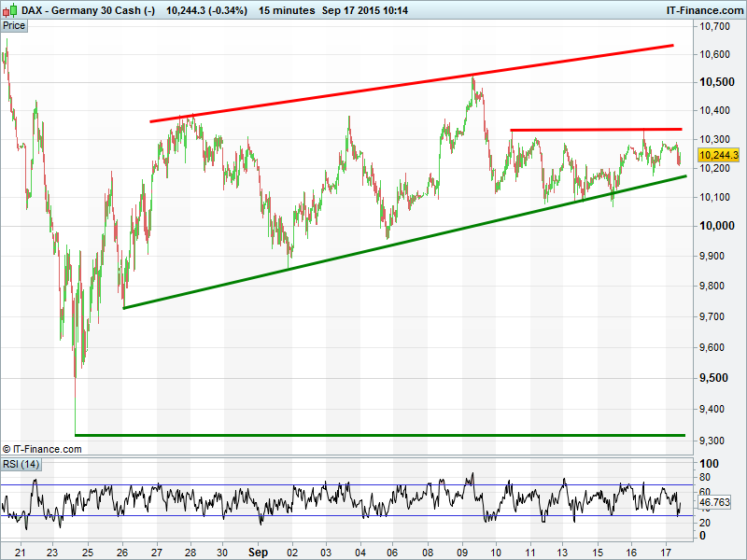Click the © IT-Finance.com copyright text
Screen dimensions: 747x560
(42, 449)
